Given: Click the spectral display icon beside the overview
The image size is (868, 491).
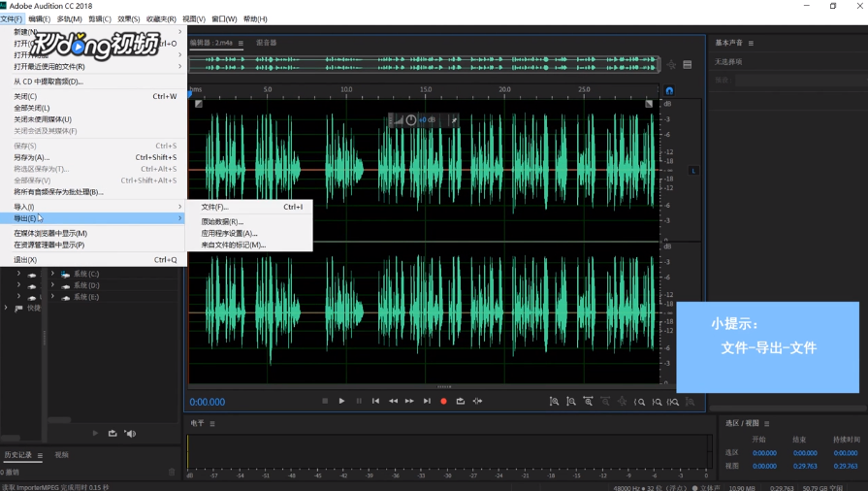Looking at the screenshot, I should (687, 65).
